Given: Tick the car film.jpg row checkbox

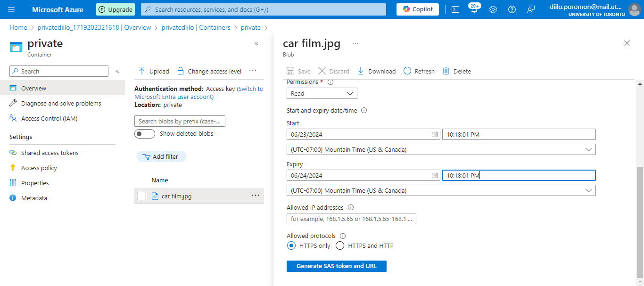Looking at the screenshot, I should [142, 196].
